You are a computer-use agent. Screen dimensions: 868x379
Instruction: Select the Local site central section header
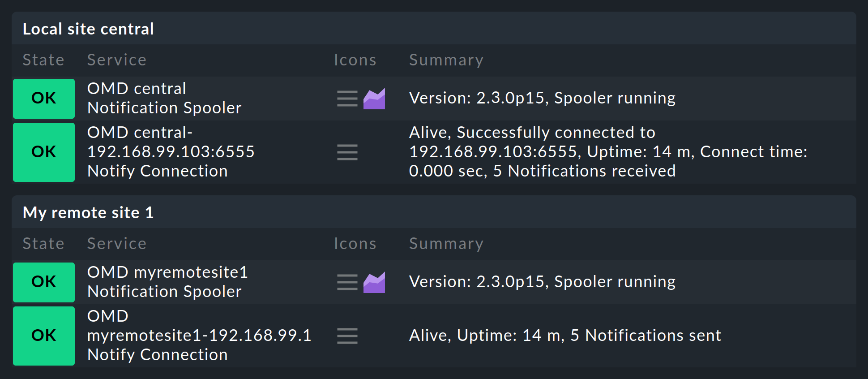(x=88, y=29)
